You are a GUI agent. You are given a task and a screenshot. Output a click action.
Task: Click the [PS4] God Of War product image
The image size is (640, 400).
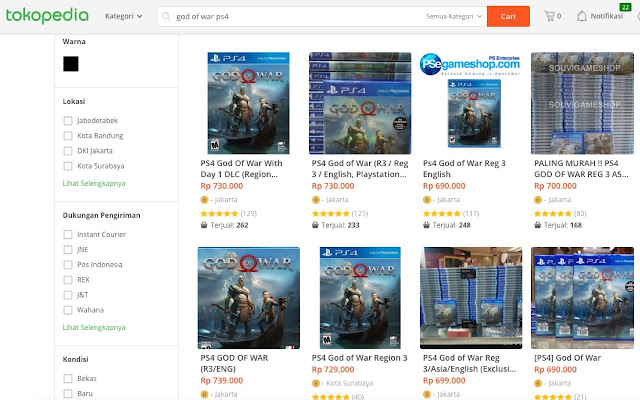582,298
